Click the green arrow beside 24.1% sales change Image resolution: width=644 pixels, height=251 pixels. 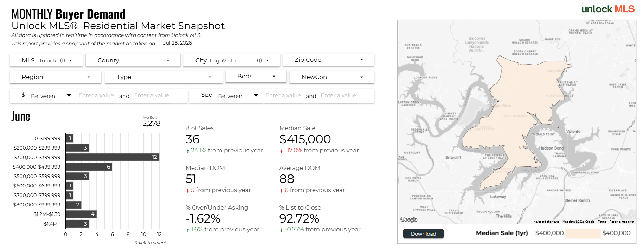pos(188,151)
